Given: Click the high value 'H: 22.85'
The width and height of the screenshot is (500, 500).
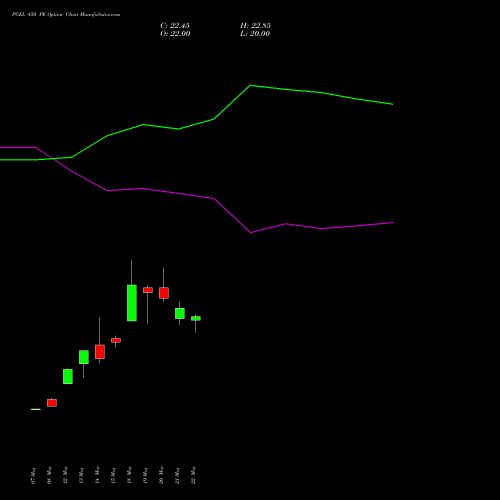Looking at the screenshot, I should tap(255, 26).
